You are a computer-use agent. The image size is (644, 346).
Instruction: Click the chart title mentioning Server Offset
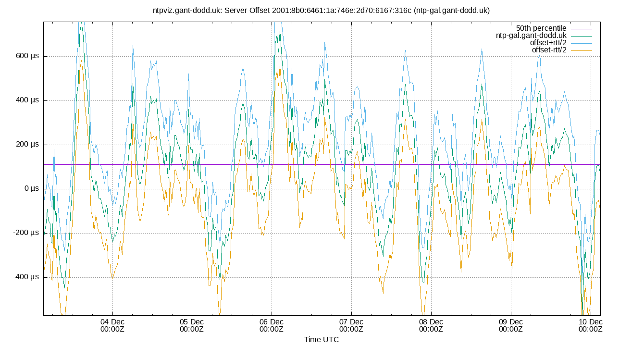click(322, 10)
